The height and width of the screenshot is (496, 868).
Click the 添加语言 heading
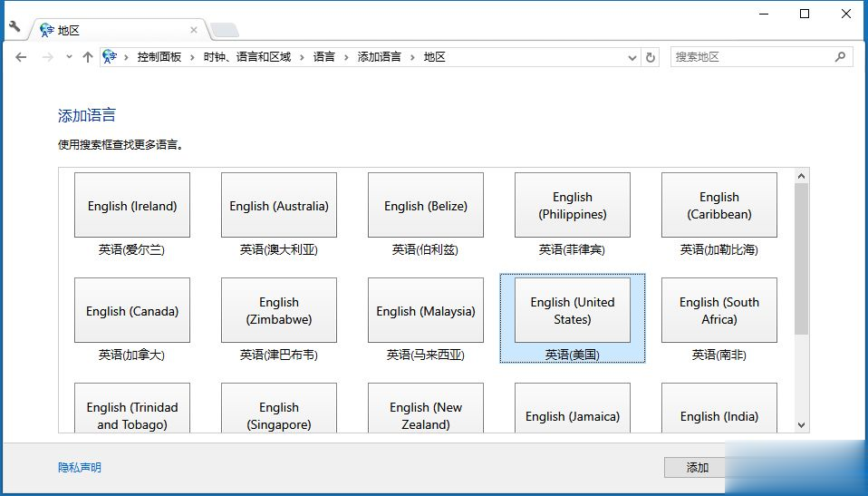(87, 115)
